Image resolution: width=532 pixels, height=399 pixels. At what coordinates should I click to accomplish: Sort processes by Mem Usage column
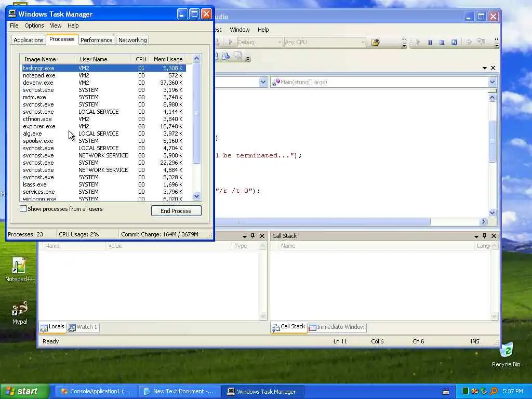pyautogui.click(x=168, y=59)
